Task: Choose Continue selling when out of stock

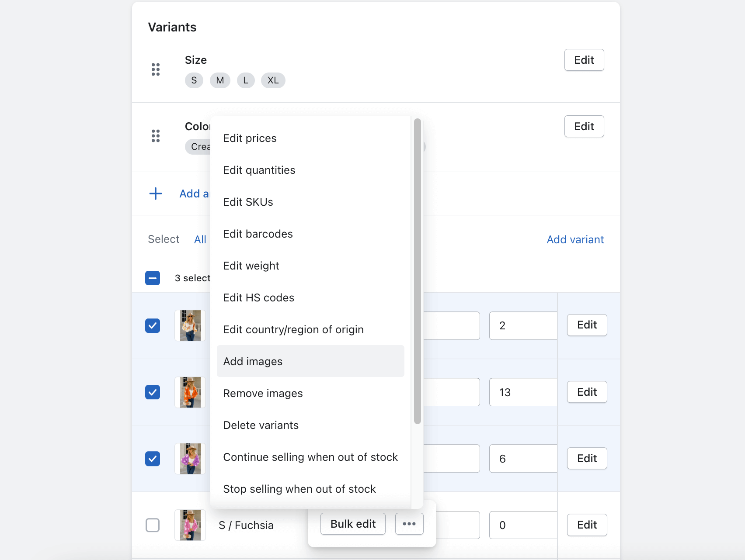Action: (x=310, y=457)
